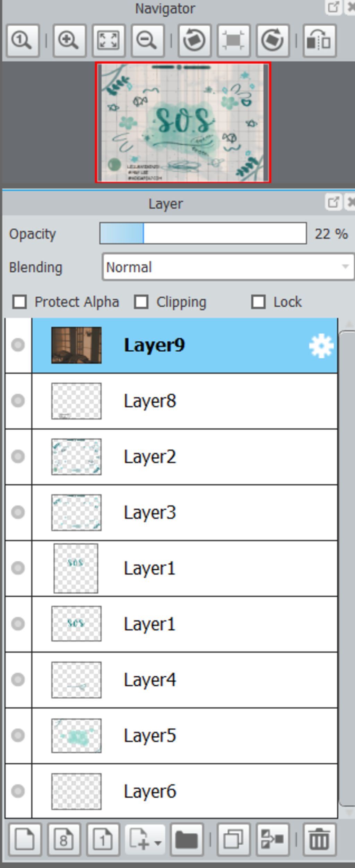
Task: Open the Blending mode dropdown
Action: pos(228,267)
